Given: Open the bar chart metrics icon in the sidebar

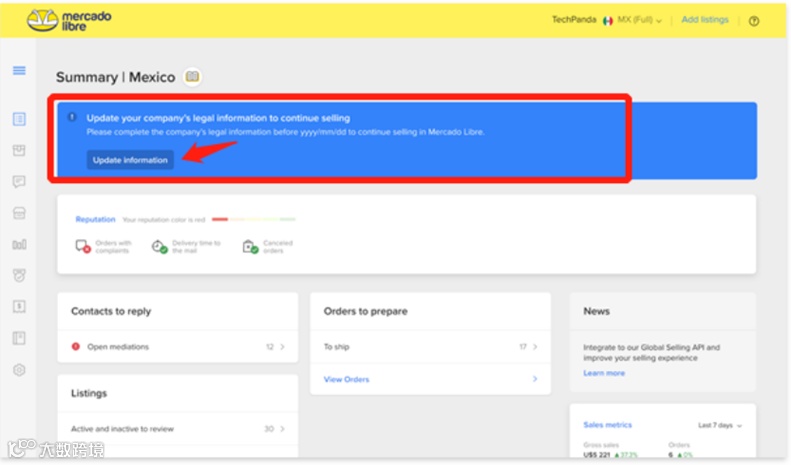Looking at the screenshot, I should 19,245.
